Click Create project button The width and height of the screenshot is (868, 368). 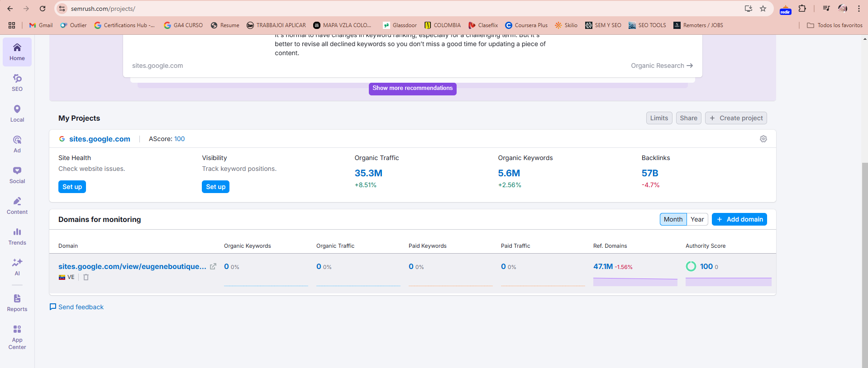(736, 118)
